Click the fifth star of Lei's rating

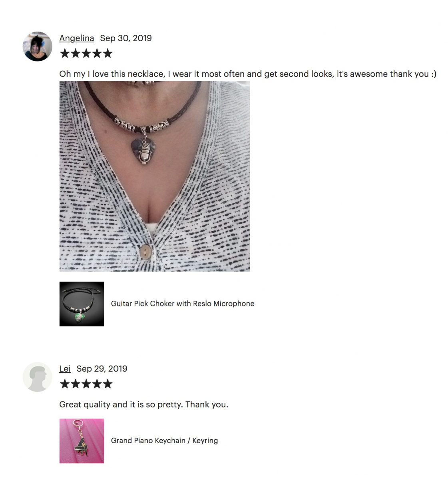(108, 384)
